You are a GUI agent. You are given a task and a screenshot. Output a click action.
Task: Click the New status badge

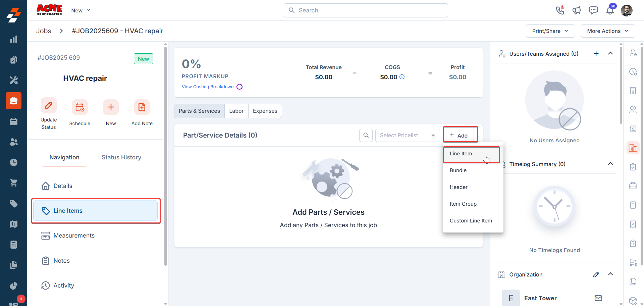coord(144,59)
